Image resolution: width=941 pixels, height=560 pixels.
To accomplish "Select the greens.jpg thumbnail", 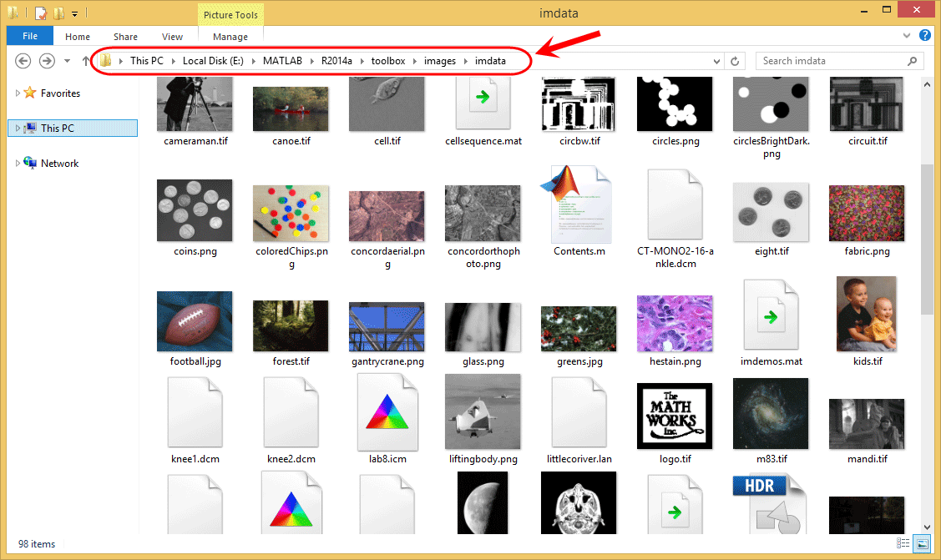I will [x=579, y=329].
